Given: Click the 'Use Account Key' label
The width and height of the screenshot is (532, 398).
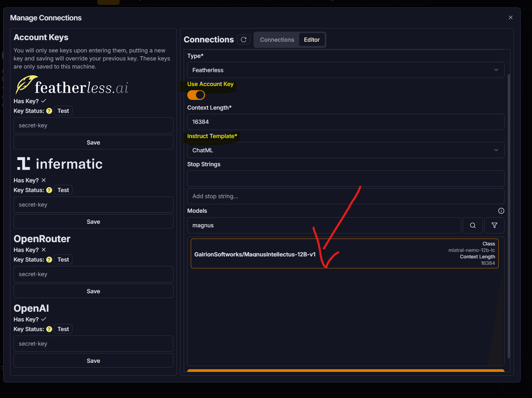Looking at the screenshot, I should tap(210, 84).
